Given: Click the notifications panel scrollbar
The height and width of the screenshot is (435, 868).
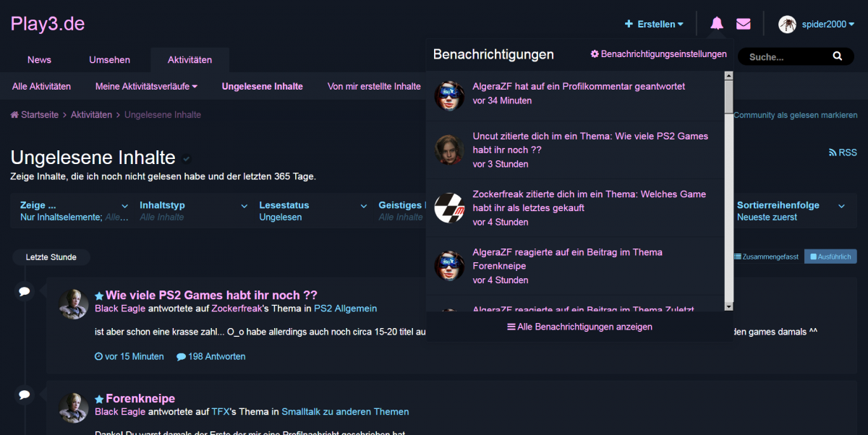Looking at the screenshot, I should 728,189.
